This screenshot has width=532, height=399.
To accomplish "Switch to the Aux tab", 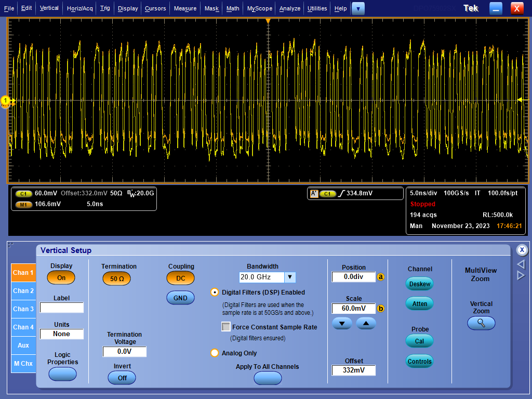I will 23,345.
